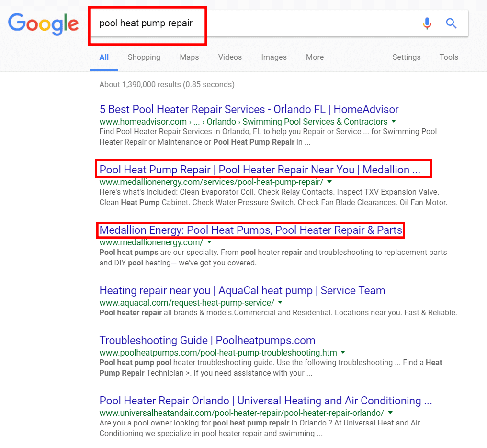The image size is (487, 448).
Task: Click the All results tab
Action: 104,57
